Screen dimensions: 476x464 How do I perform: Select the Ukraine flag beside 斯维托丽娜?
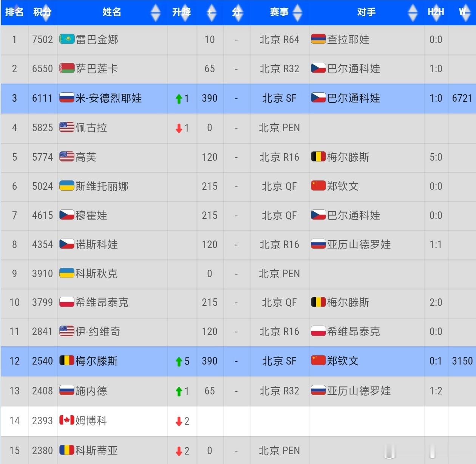point(67,186)
